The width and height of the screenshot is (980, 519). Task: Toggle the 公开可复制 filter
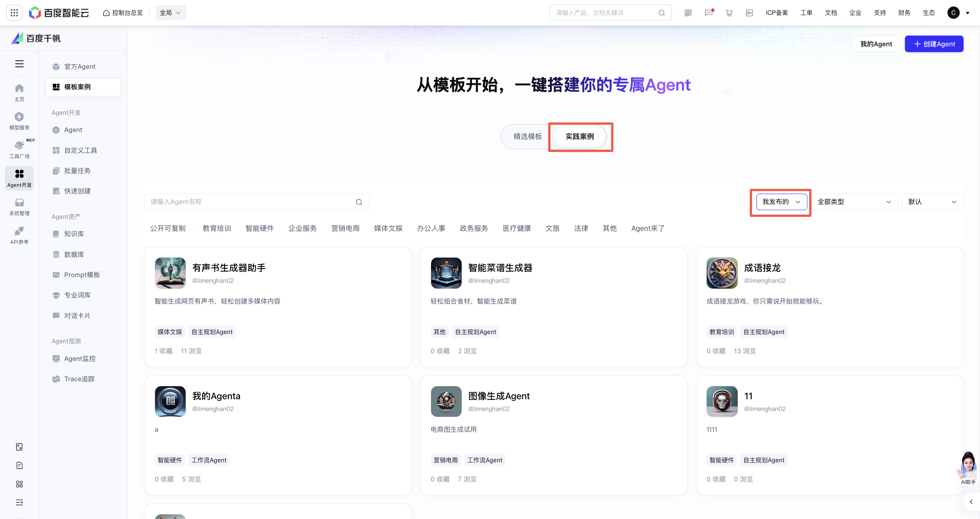[x=168, y=228]
